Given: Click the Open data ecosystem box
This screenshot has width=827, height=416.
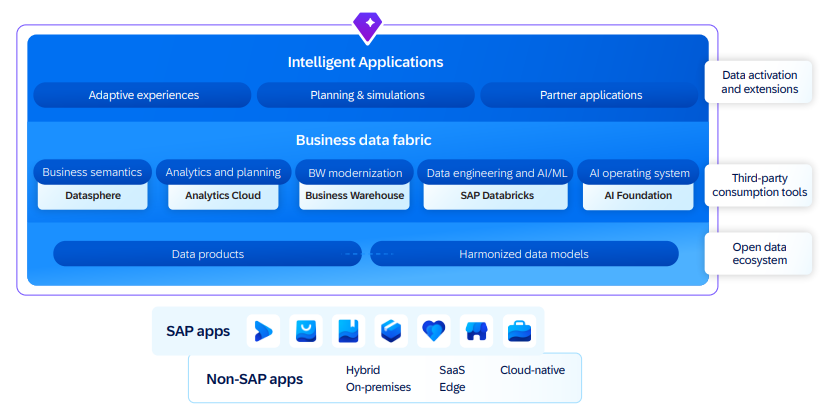Looking at the screenshot, I should click(759, 254).
